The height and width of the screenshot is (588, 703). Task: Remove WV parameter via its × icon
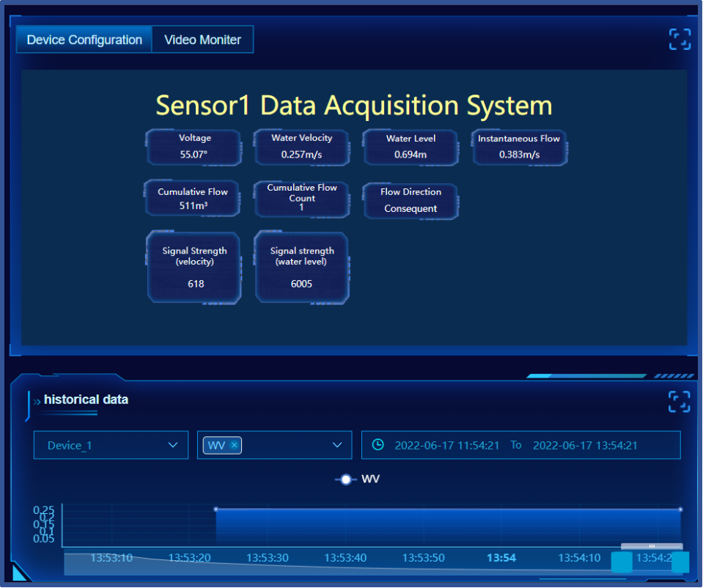coord(233,444)
